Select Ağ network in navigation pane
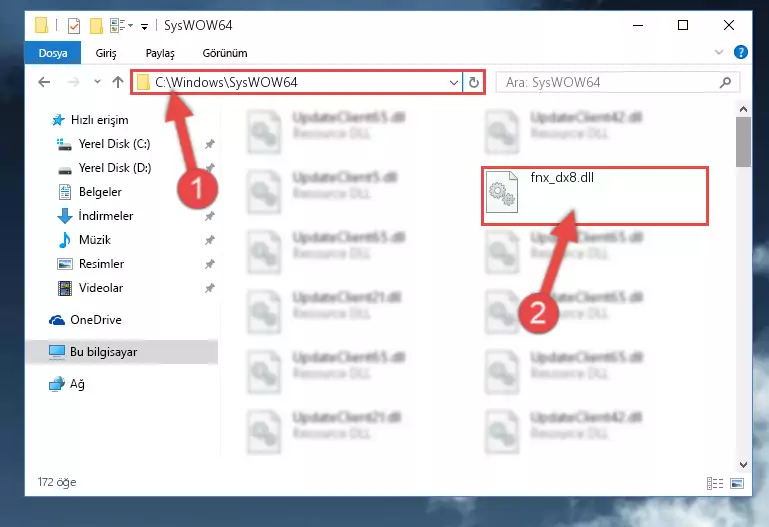This screenshot has height=527, width=769. [x=67, y=384]
